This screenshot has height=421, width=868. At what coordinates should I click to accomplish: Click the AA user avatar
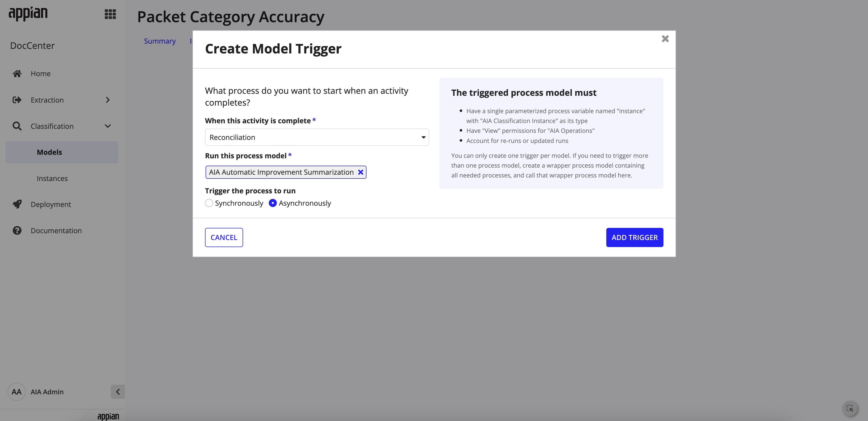[17, 392]
